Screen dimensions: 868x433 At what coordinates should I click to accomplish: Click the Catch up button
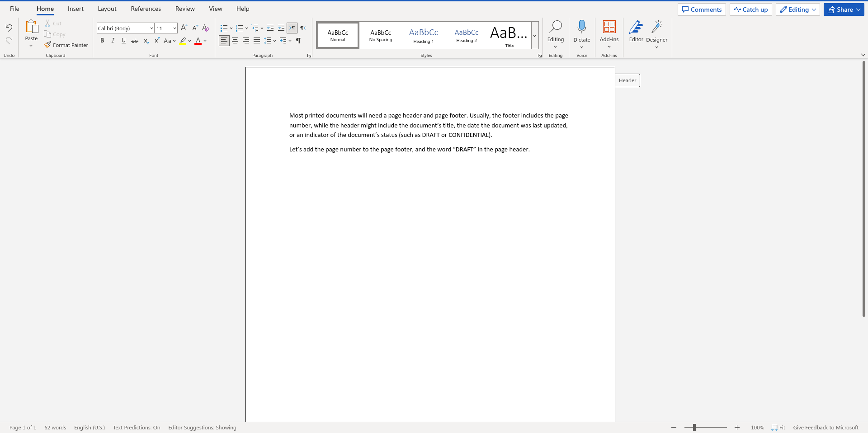750,9
